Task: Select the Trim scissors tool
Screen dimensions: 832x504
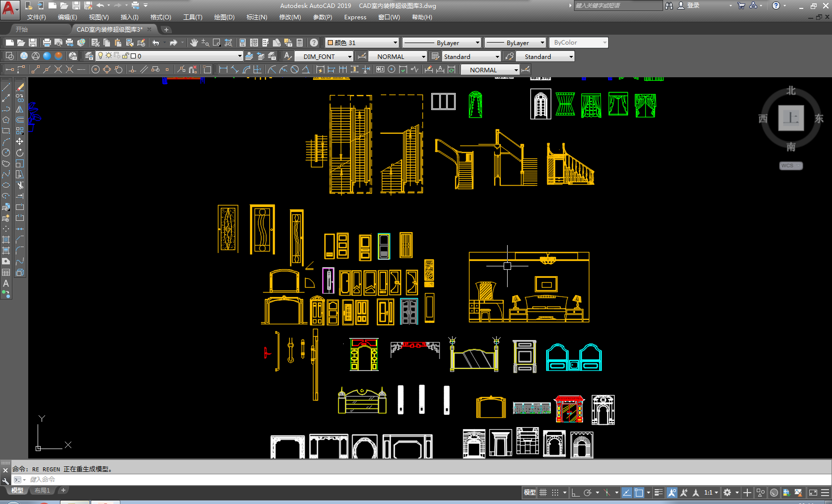Action: [x=20, y=185]
